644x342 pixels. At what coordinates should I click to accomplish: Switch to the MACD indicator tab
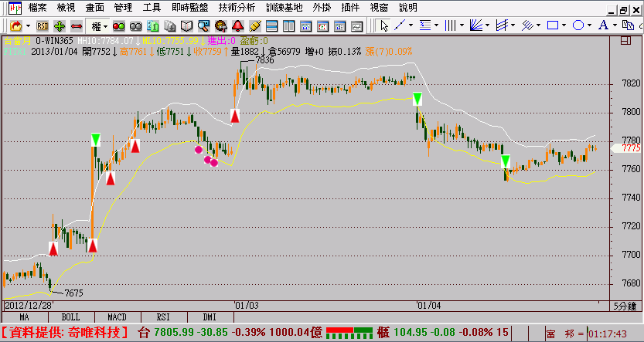(x=117, y=317)
